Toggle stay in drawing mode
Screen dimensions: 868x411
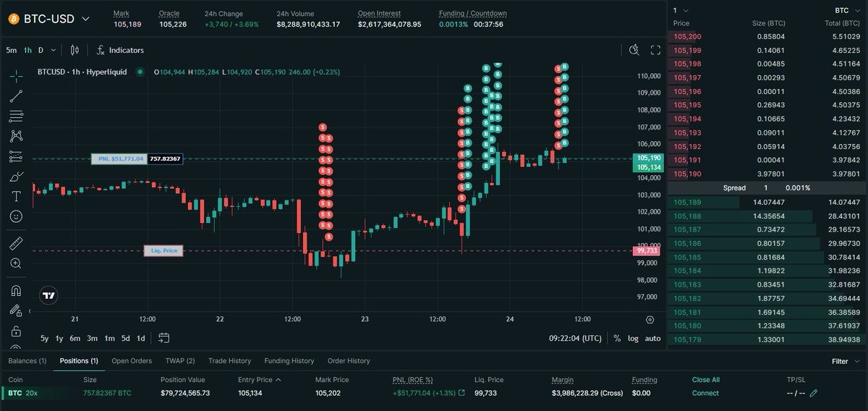[16, 310]
